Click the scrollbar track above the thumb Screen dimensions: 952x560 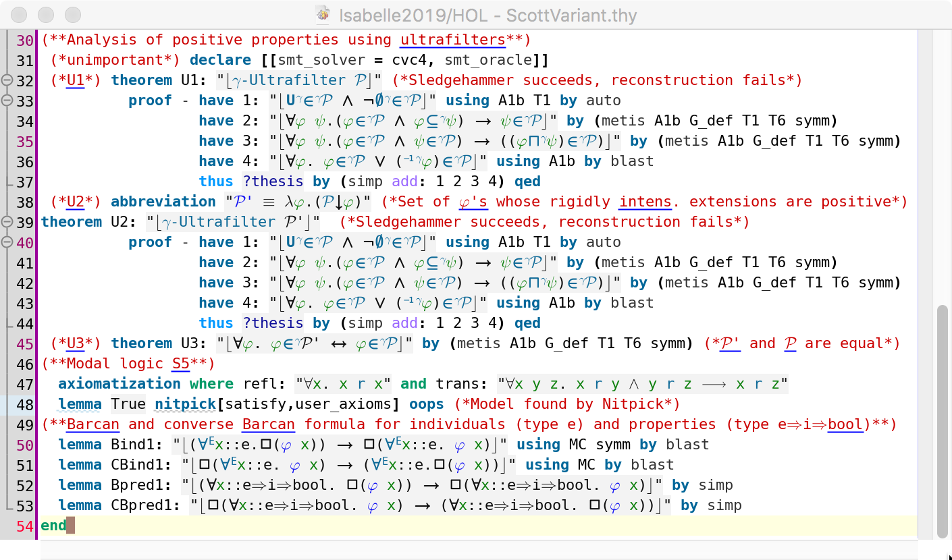click(x=943, y=169)
